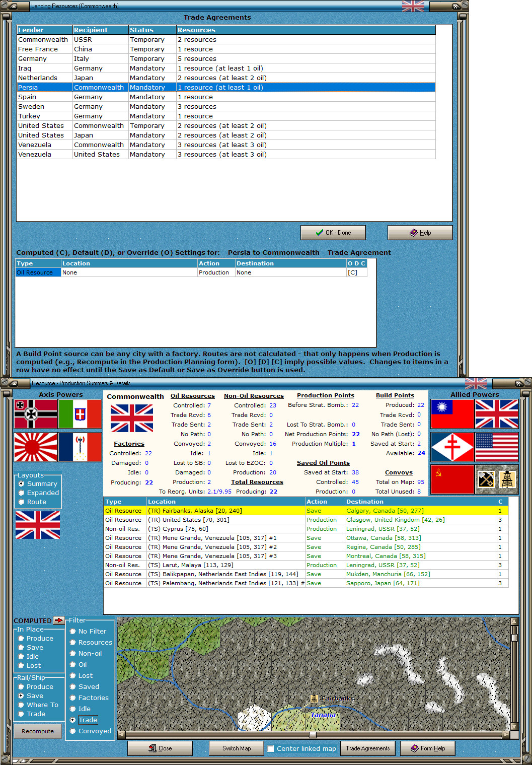The image size is (532, 765).
Task: Select the Oil Resource row in settings table
Action: coord(191,272)
